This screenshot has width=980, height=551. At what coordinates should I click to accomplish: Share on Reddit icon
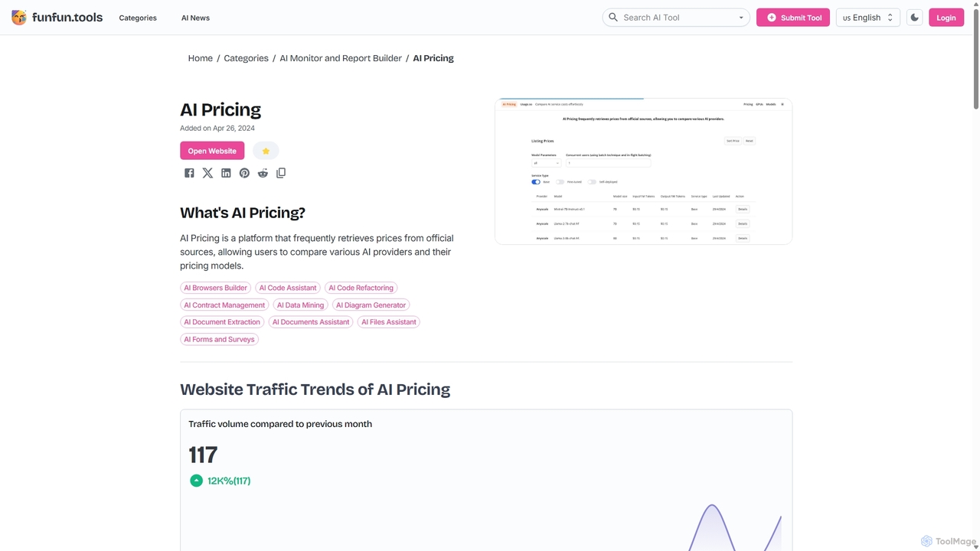pos(263,173)
